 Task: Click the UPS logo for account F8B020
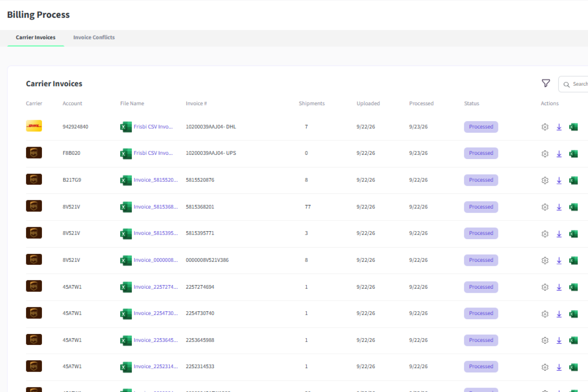(x=34, y=152)
